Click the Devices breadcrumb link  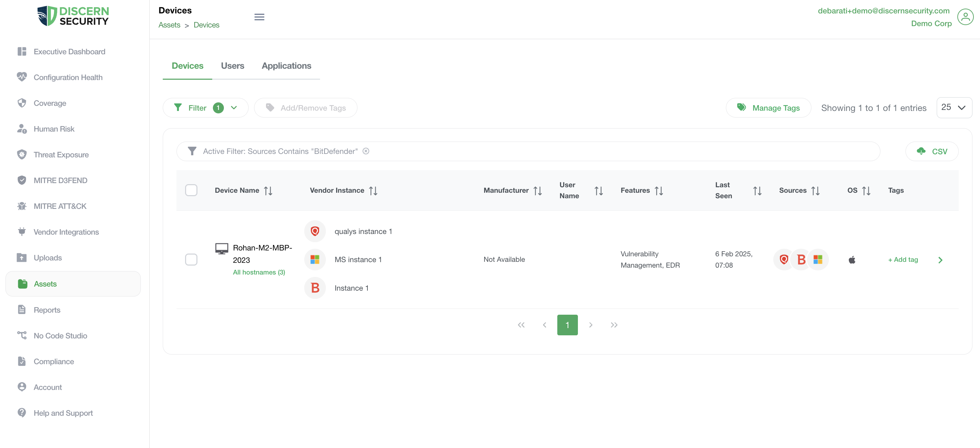tap(207, 25)
